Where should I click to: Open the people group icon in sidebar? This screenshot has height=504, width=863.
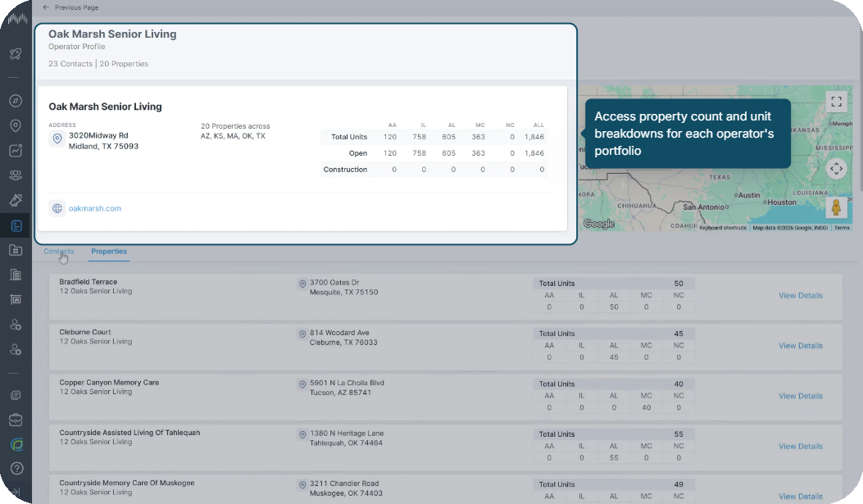(16, 175)
